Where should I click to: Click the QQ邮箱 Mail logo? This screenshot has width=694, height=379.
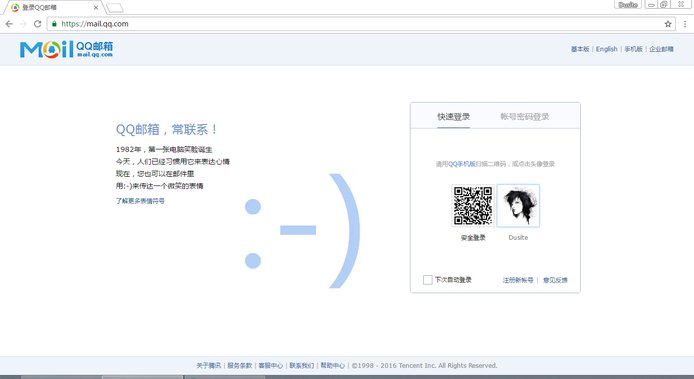coord(66,49)
